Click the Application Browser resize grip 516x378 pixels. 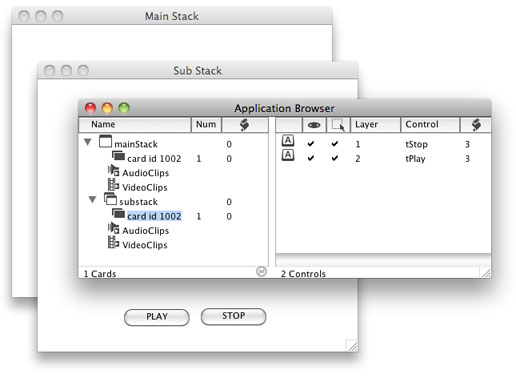coord(486,273)
